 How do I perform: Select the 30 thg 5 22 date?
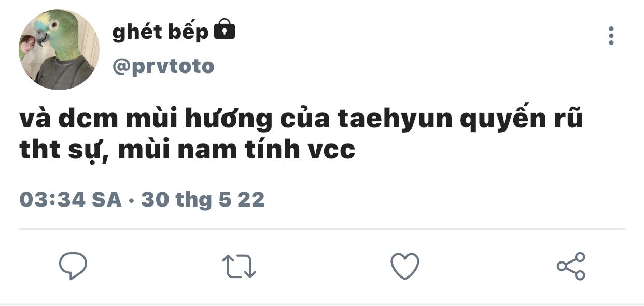point(203,199)
